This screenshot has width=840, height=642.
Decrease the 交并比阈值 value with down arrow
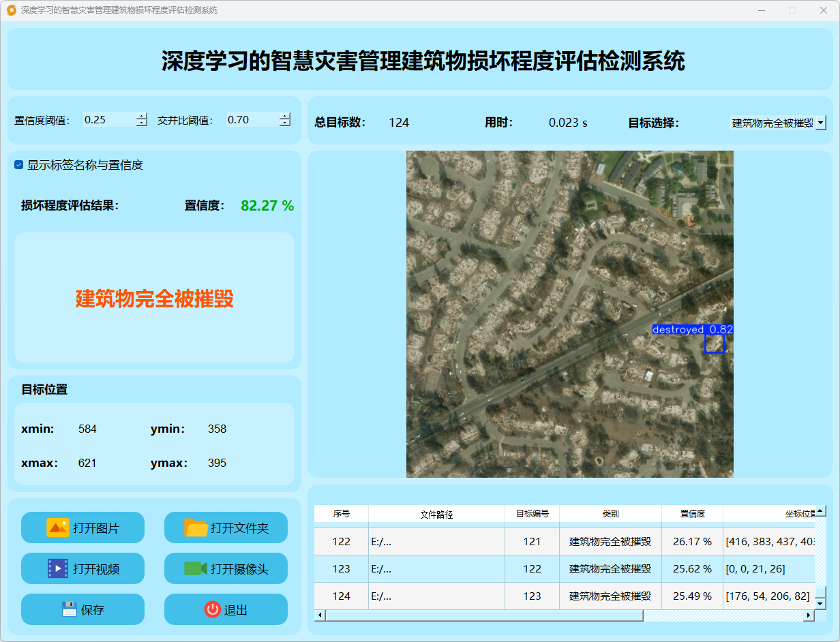pos(284,123)
